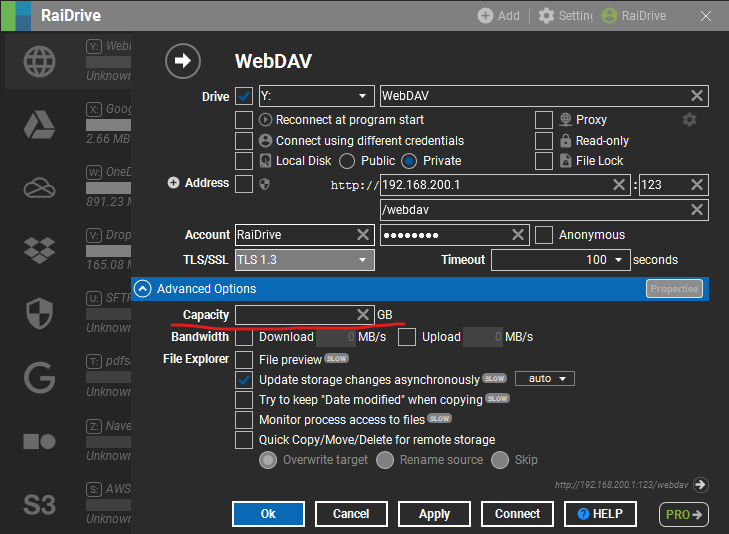Open Settings from the title bar
This screenshot has width=729, height=534.
565,16
